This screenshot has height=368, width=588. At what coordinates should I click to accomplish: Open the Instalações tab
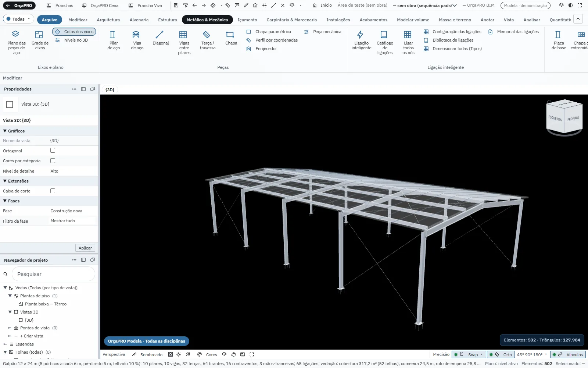coord(338,20)
